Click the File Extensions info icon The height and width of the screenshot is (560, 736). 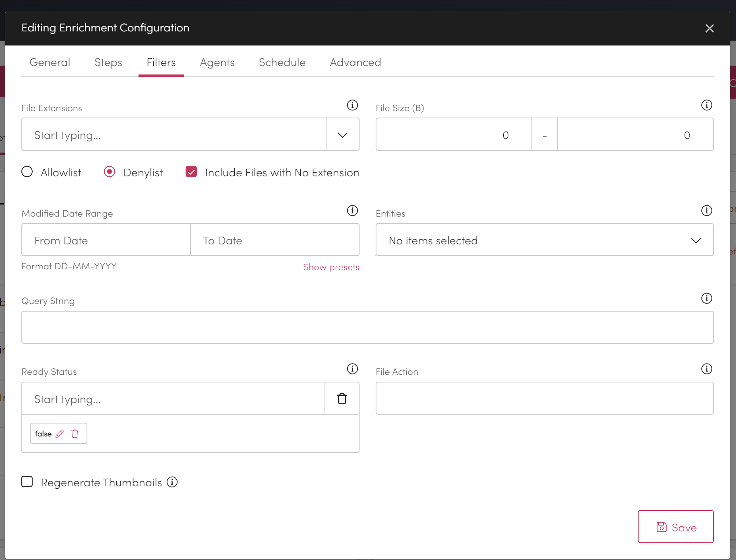pos(352,105)
